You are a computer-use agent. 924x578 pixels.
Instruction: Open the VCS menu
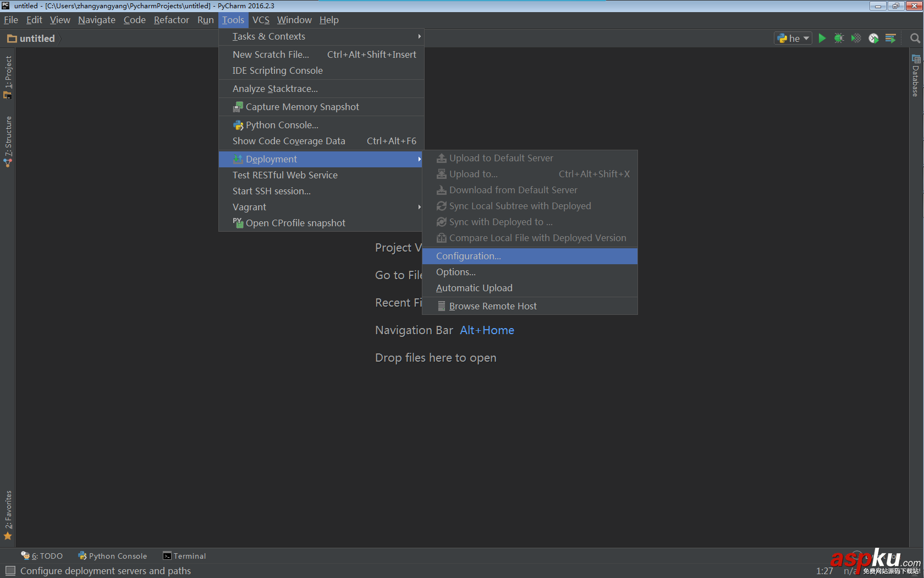(x=261, y=20)
